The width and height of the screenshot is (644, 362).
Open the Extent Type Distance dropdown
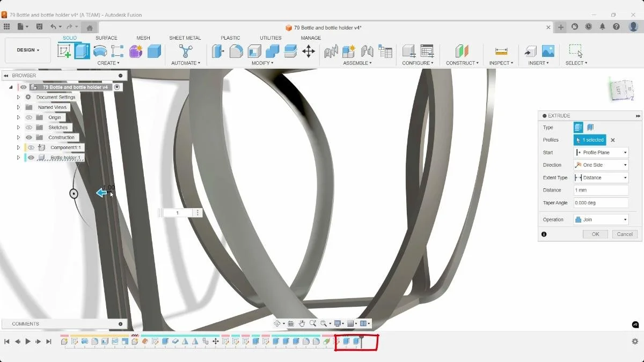(601, 178)
